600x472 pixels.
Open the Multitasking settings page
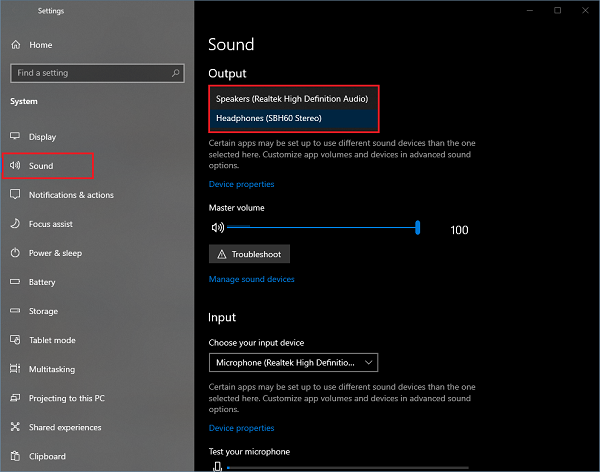click(x=51, y=369)
